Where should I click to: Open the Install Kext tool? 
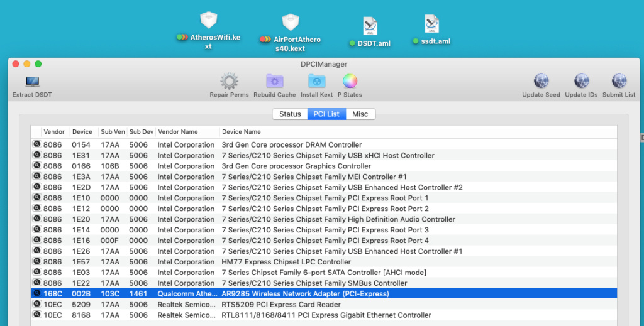tap(317, 81)
